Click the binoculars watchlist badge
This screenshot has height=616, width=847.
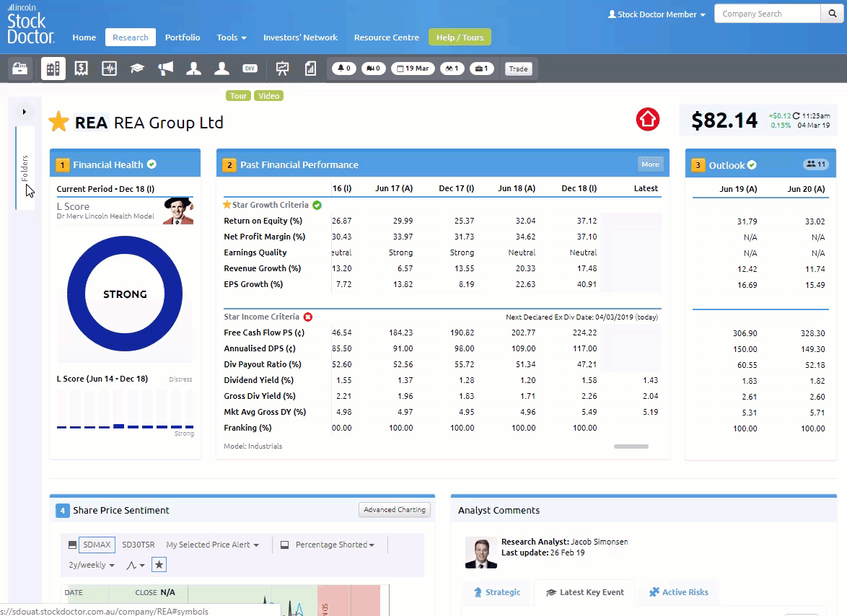click(x=452, y=69)
